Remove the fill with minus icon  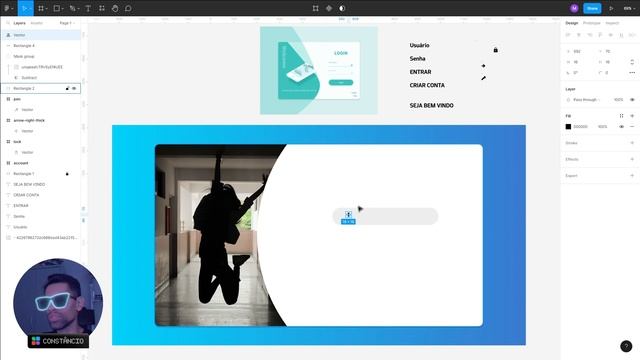[632, 127]
